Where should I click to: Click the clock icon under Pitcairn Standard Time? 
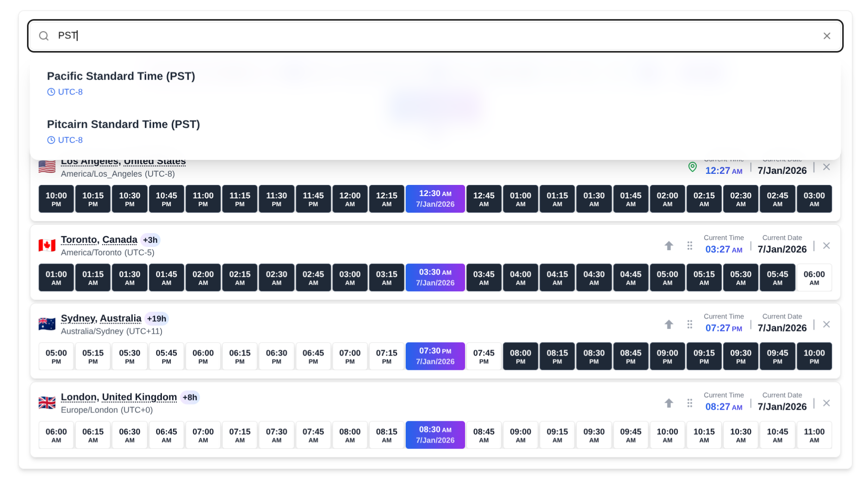[x=51, y=140]
